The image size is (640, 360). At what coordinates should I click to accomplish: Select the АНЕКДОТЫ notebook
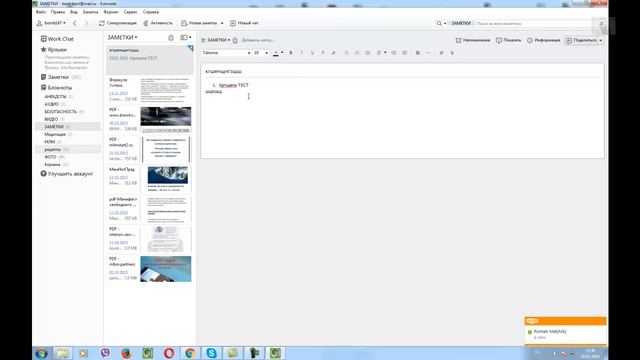pyautogui.click(x=56, y=96)
